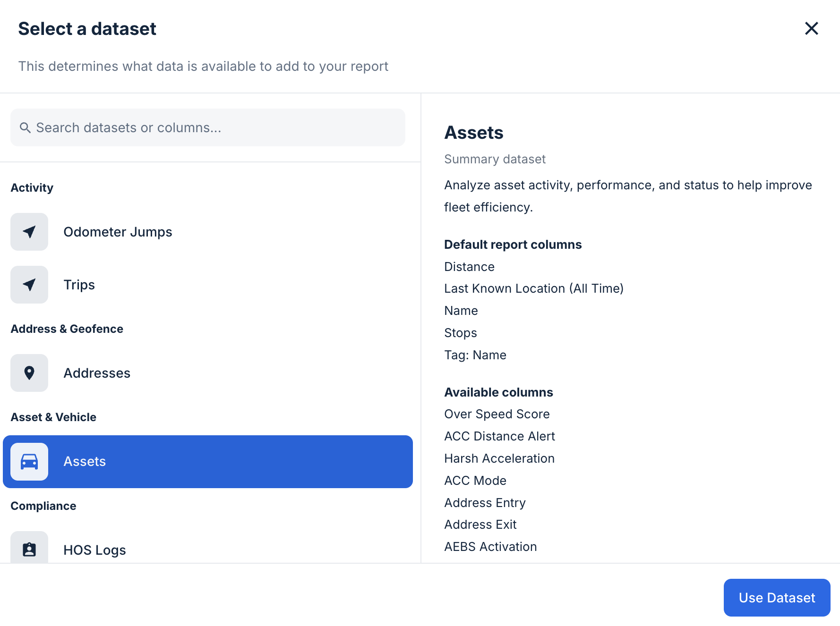
Task: Close the Select a dataset dialog
Action: (812, 29)
